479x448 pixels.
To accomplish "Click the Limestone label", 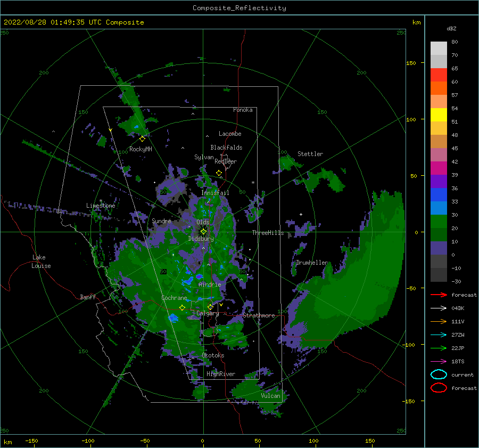I will 101,206.
